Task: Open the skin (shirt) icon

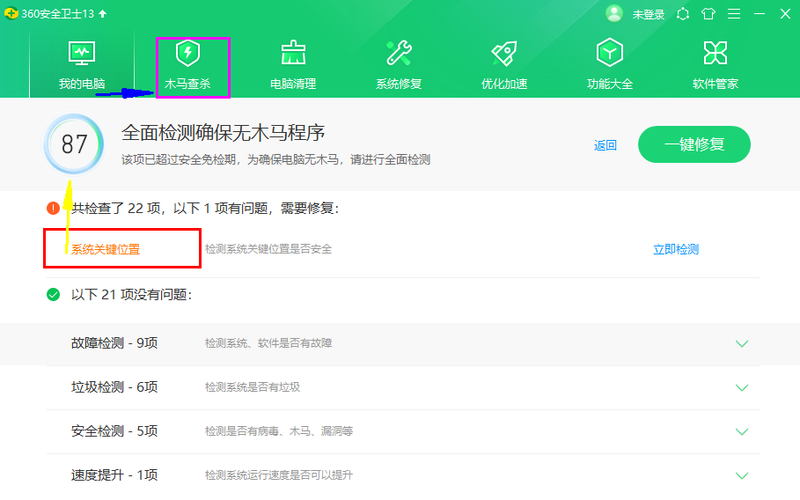Action: (x=708, y=14)
